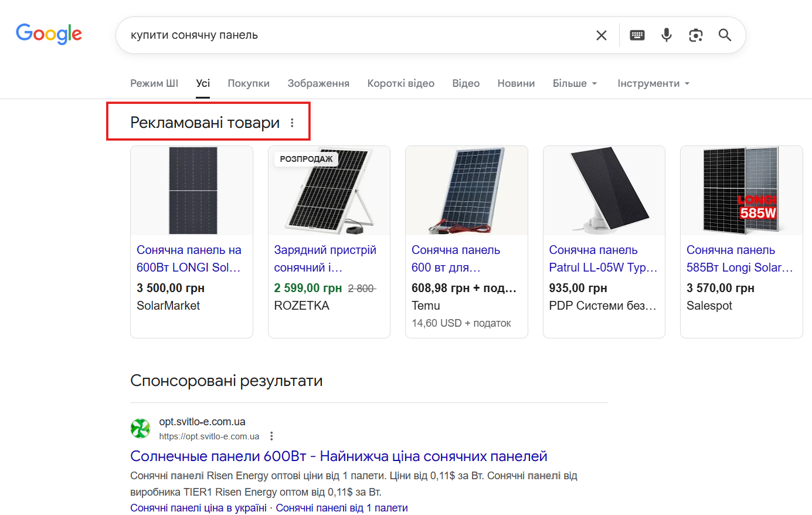The image size is (812, 515).
Task: Switch to the Зображення tab
Action: point(318,83)
